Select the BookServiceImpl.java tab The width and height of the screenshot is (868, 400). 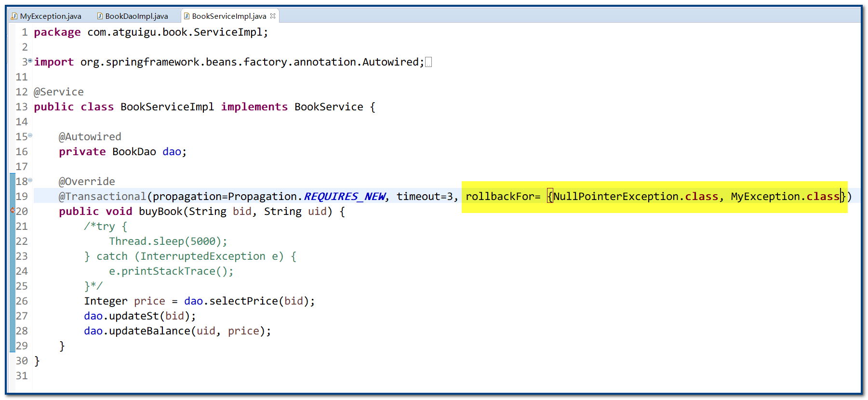tap(229, 16)
